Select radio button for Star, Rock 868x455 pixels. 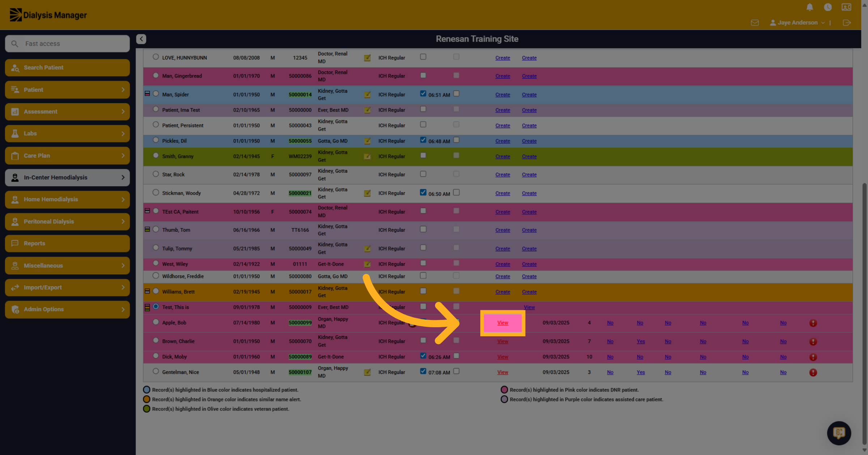tap(156, 174)
